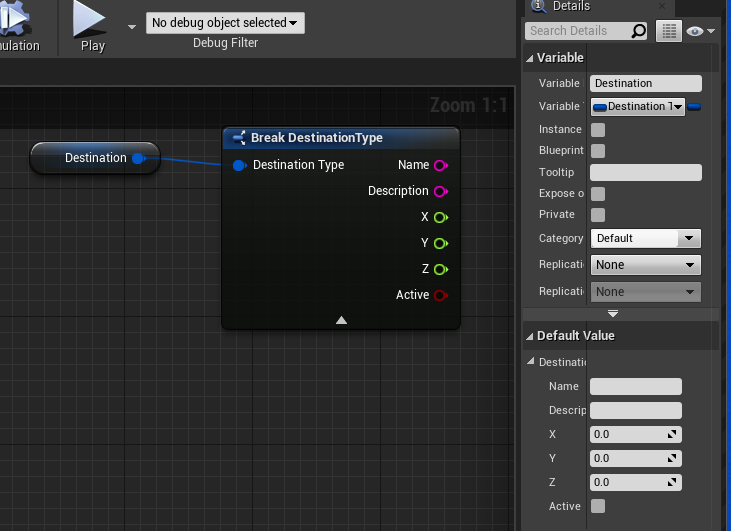This screenshot has width=731, height=531.
Task: Click the Variable Name text field
Action: tap(645, 84)
